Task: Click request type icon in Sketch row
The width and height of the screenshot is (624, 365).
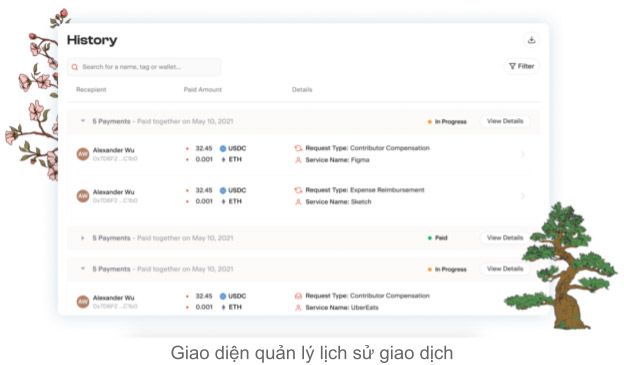Action: click(298, 190)
